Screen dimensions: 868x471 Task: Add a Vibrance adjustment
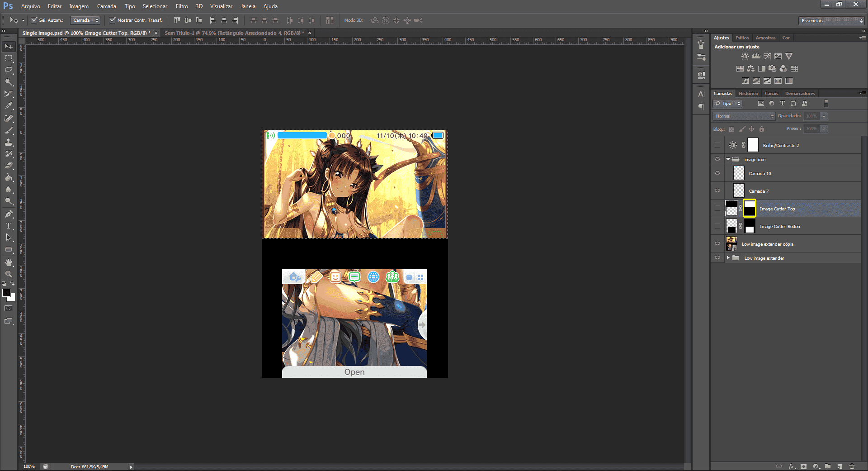pos(789,57)
